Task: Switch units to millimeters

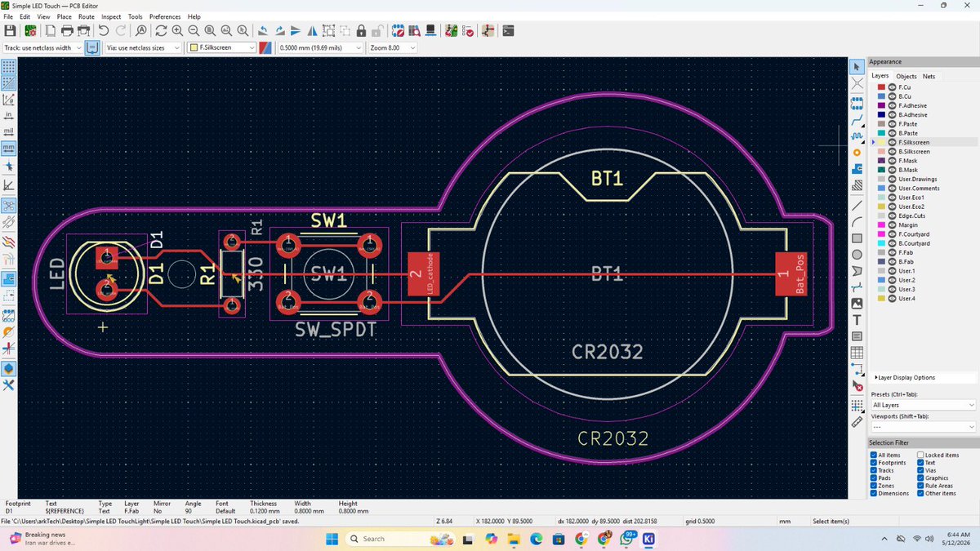Action: 8,148
